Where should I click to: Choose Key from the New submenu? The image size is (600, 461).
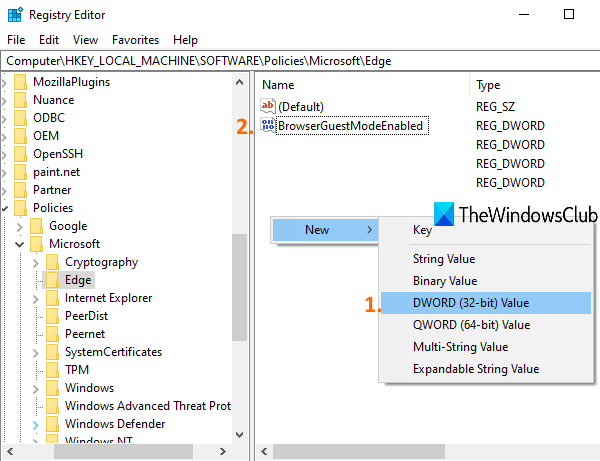(422, 230)
